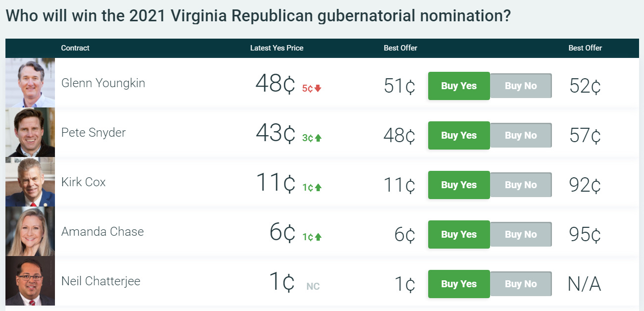
Task: Open the Glenn Youngkin contract name
Action: 103,83
